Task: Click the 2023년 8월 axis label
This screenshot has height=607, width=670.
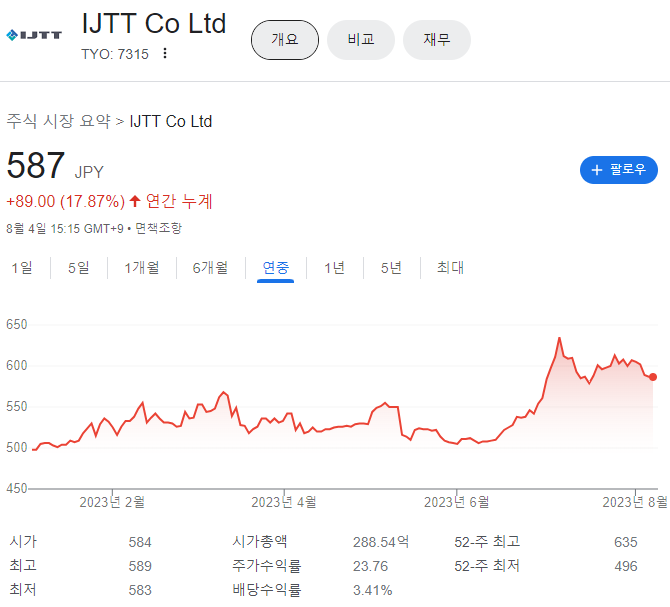Action: pos(635,502)
